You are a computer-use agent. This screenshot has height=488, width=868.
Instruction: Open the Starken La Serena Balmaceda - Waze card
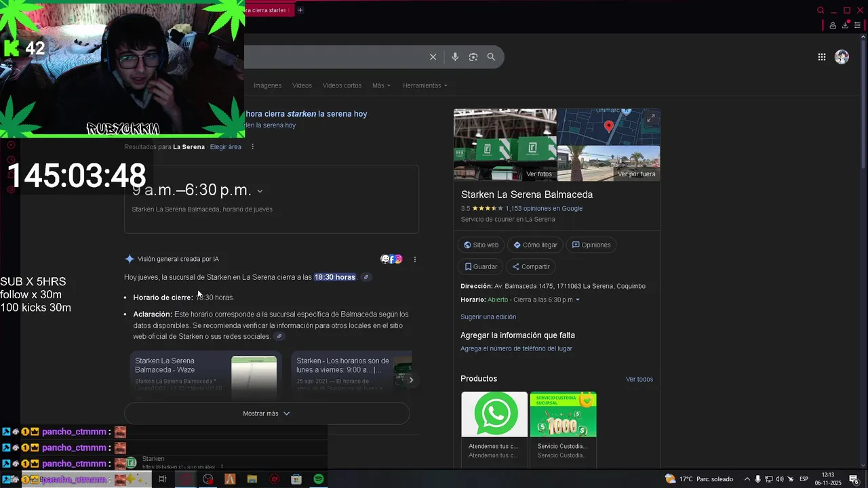coord(205,373)
